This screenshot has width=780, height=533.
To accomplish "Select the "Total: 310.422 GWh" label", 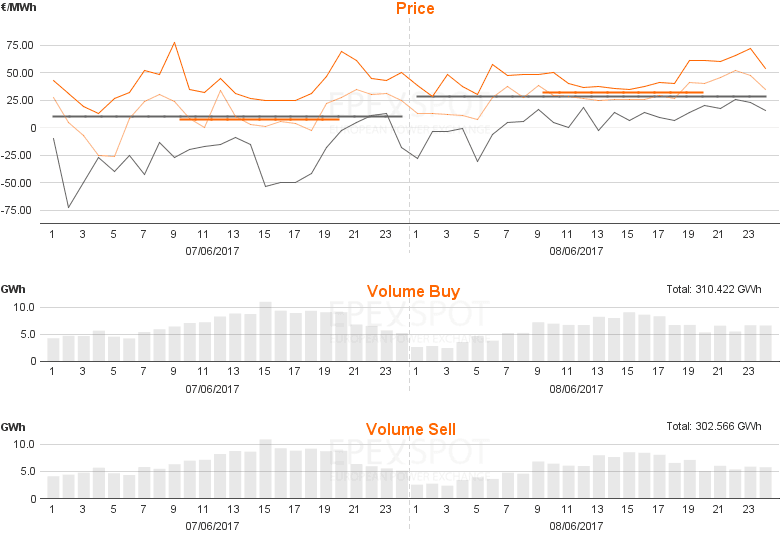I will (714, 289).
